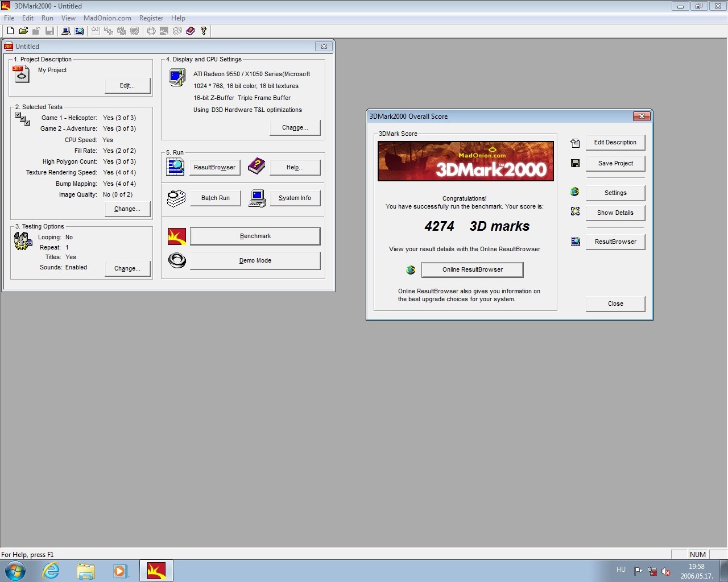Click the Selected Tests checkmarks icon in panel

point(23,119)
